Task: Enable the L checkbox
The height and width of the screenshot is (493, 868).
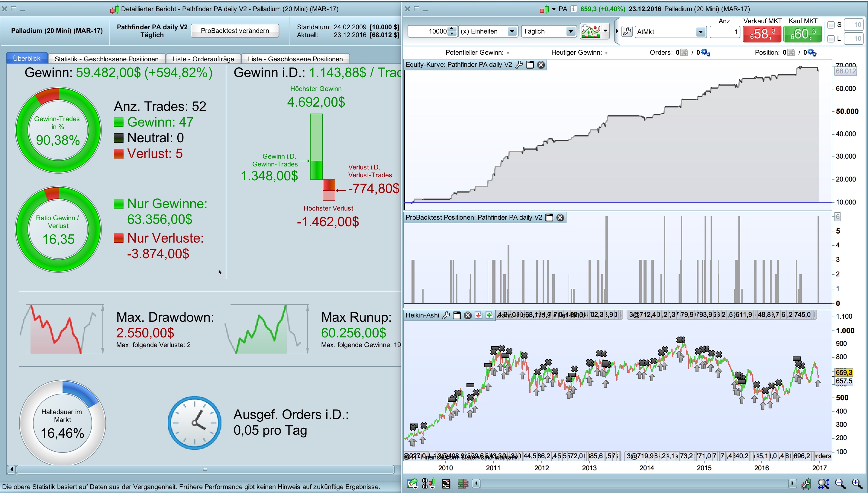Action: click(x=831, y=39)
